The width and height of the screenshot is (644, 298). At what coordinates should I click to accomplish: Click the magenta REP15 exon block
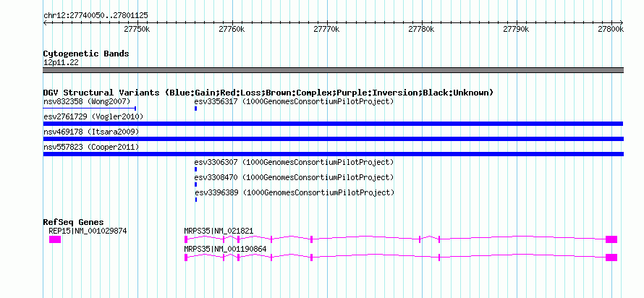click(55, 239)
